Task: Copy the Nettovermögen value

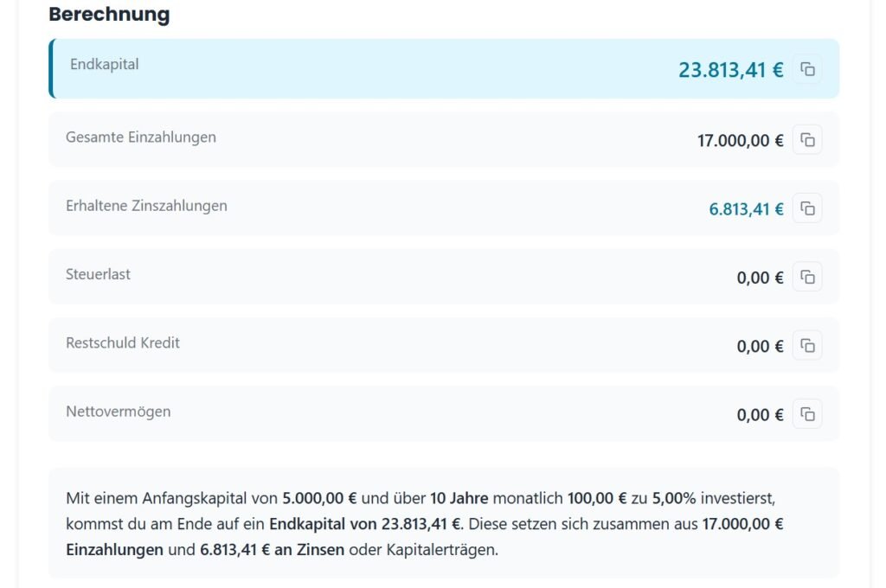Action: [x=807, y=414]
